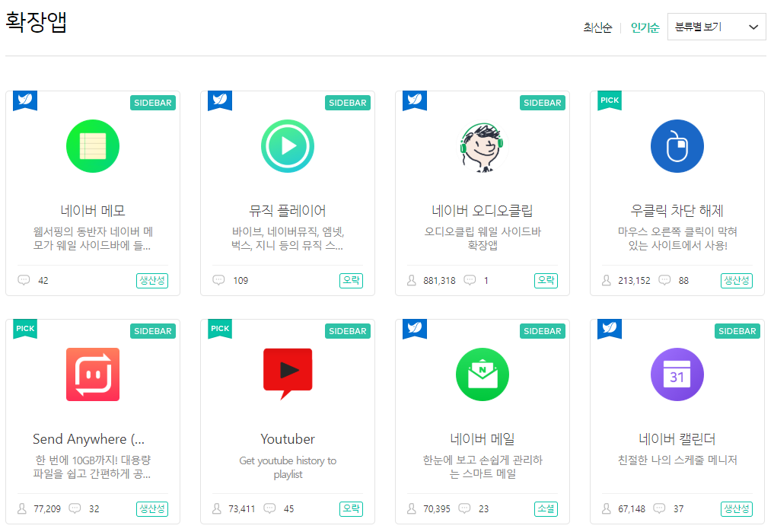Open the 뮤직 플레이어 play icon
The height and width of the screenshot is (532, 774).
pyautogui.click(x=288, y=146)
